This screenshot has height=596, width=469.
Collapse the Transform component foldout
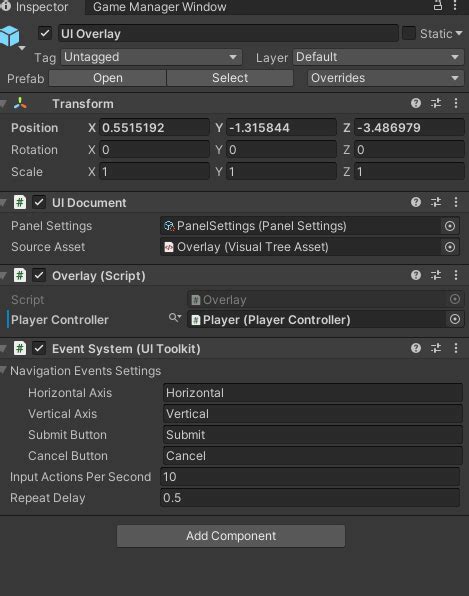coord(3,103)
